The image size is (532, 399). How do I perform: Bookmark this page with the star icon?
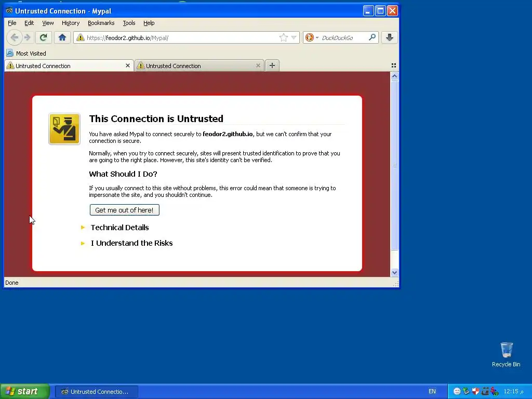click(284, 37)
